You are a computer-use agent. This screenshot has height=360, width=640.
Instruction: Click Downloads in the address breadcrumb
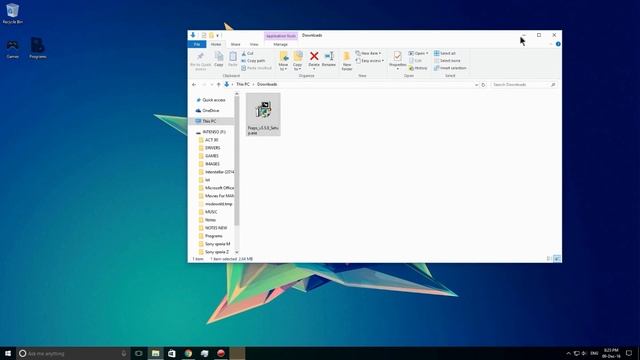pyautogui.click(x=267, y=84)
